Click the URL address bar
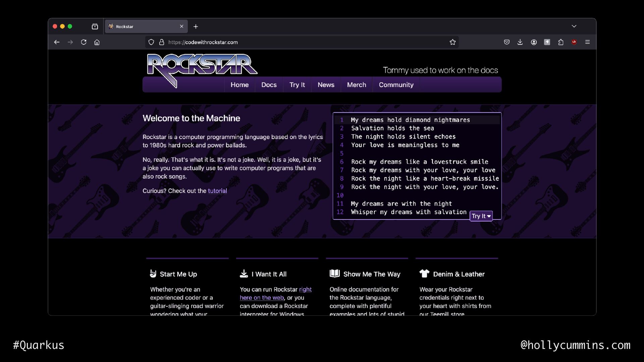This screenshot has width=644, height=362. pos(302,42)
